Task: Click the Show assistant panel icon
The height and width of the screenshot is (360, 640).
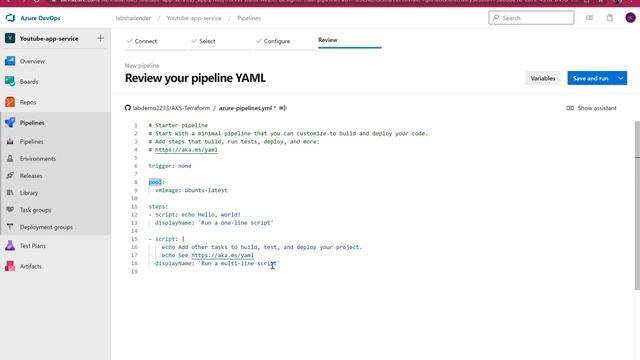Action: point(570,108)
